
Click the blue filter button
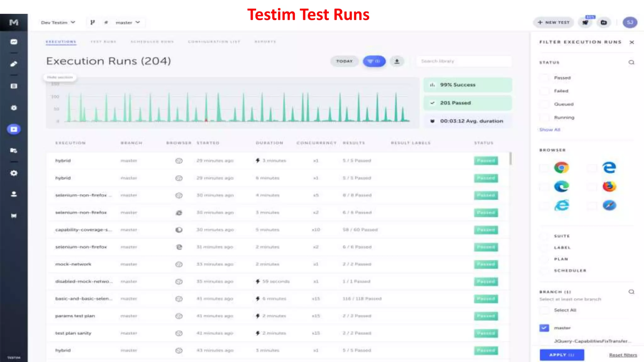point(374,61)
